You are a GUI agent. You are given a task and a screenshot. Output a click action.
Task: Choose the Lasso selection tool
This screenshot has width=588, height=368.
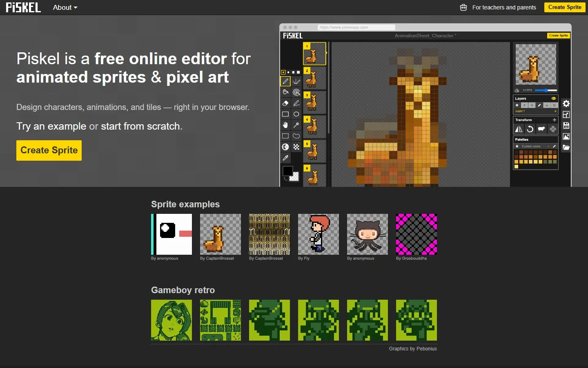click(296, 136)
